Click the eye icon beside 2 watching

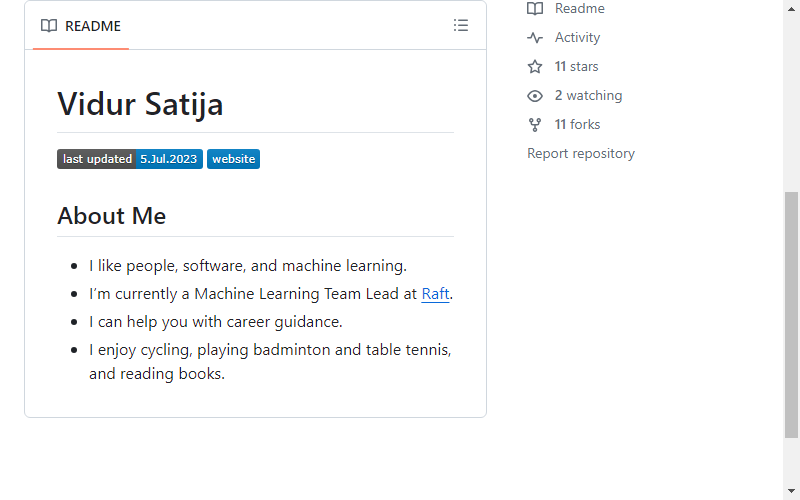point(535,95)
